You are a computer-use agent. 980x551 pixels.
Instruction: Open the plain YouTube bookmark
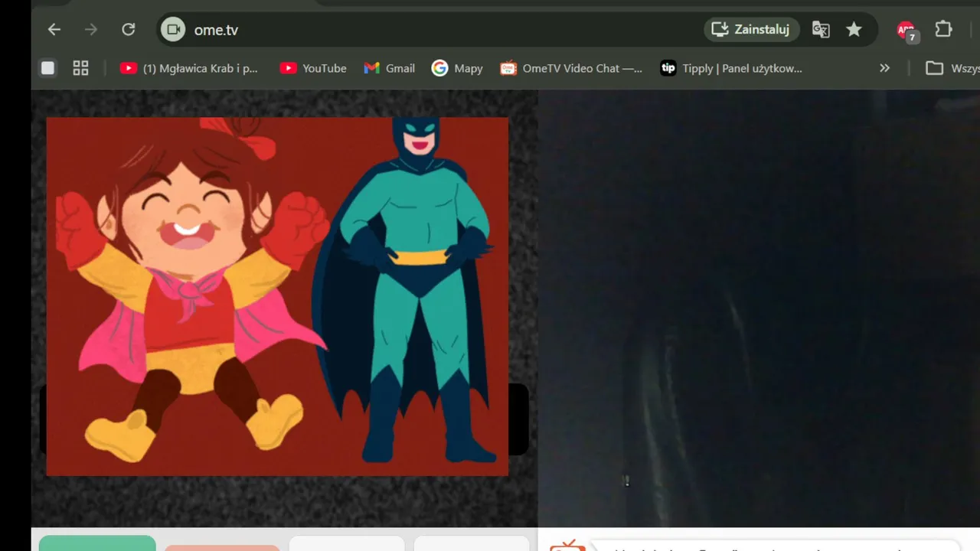click(x=313, y=68)
